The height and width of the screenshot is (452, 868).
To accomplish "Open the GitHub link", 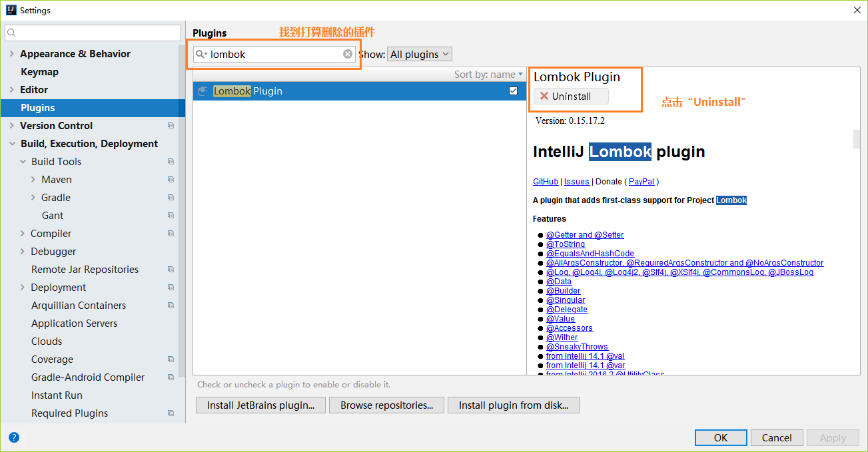I will [x=546, y=181].
